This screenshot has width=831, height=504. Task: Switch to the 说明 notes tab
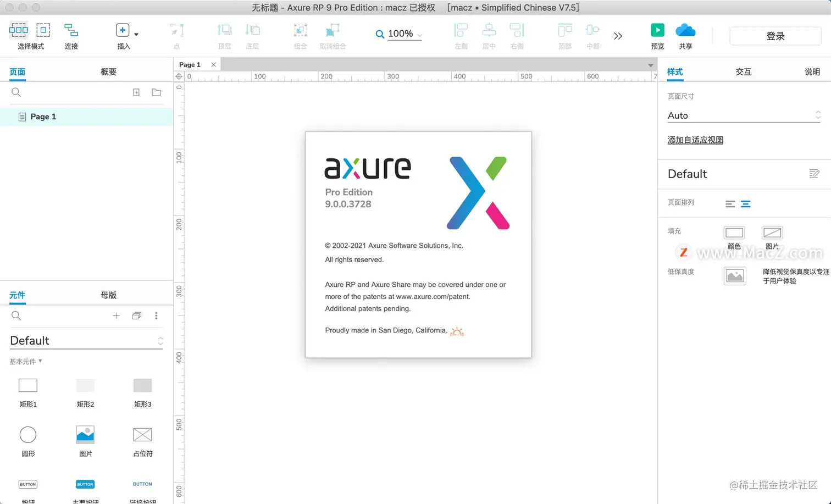(812, 71)
